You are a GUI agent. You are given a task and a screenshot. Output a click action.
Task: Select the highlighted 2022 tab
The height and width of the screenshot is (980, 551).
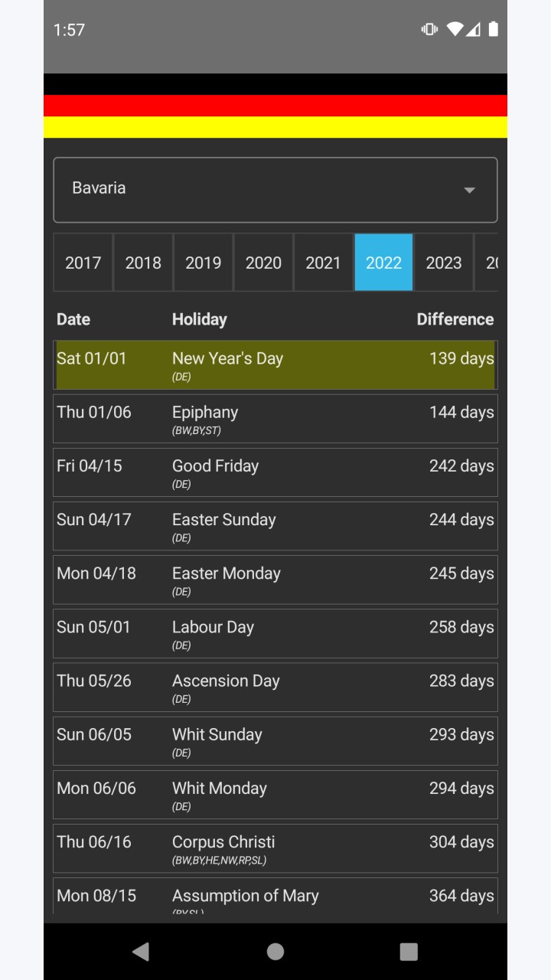point(383,263)
